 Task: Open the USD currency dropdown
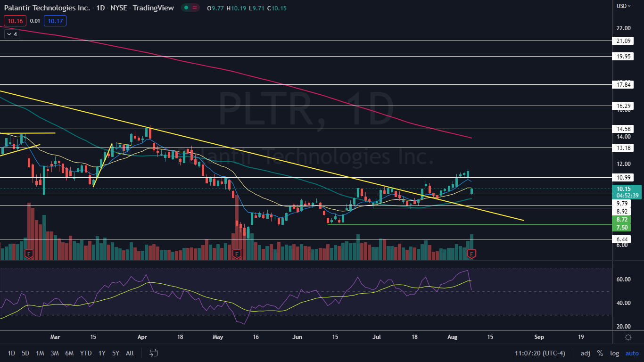click(624, 6)
